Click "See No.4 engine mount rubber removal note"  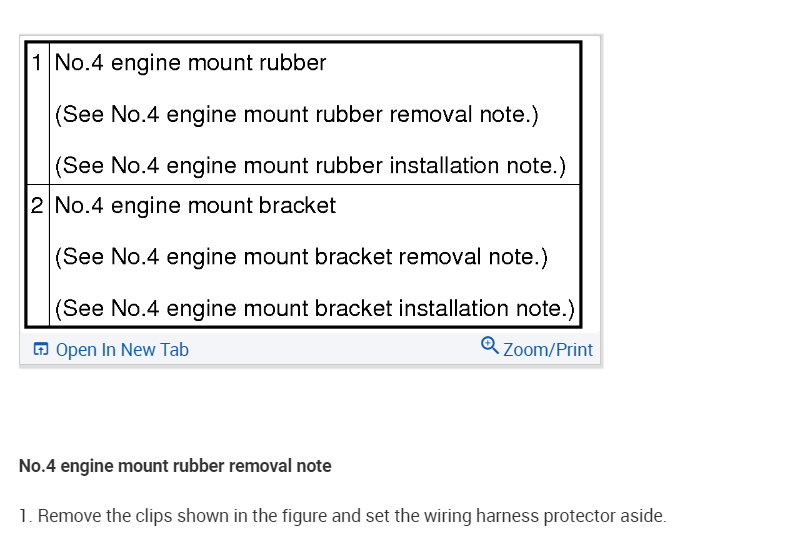click(x=297, y=114)
